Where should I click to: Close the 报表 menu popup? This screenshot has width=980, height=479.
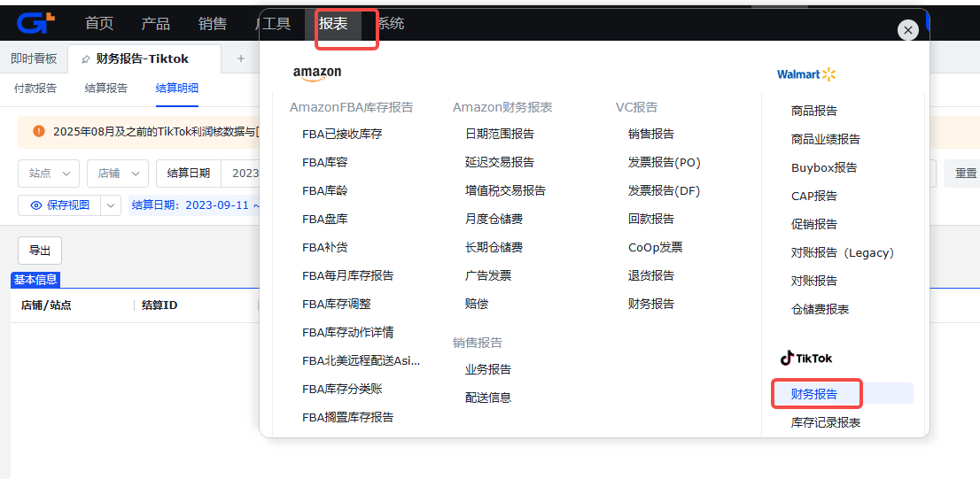coord(907,29)
